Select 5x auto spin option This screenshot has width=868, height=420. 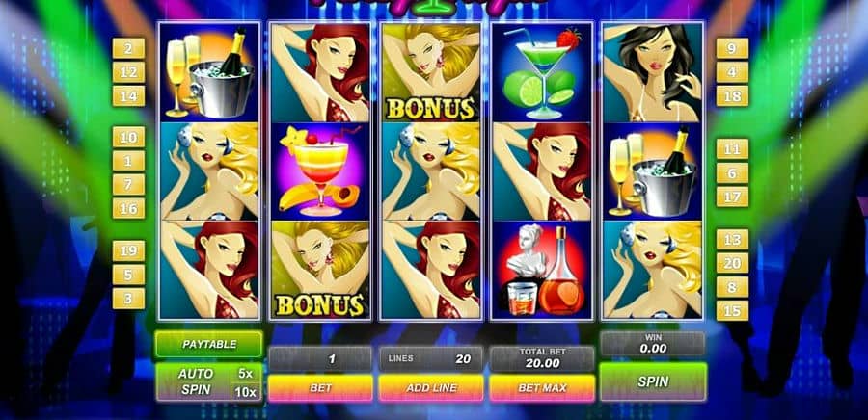(x=245, y=374)
